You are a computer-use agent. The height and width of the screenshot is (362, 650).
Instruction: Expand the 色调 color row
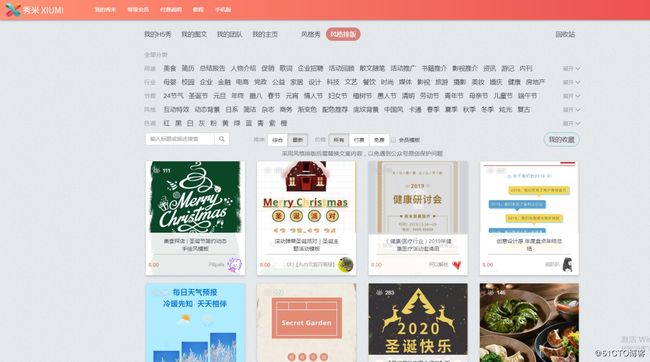click(571, 123)
